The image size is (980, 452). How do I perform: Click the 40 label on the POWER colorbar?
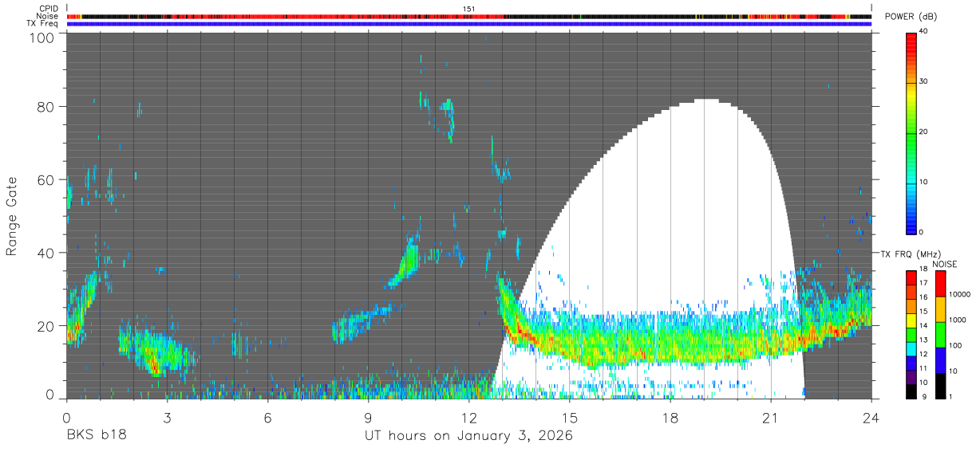pyautogui.click(x=923, y=31)
